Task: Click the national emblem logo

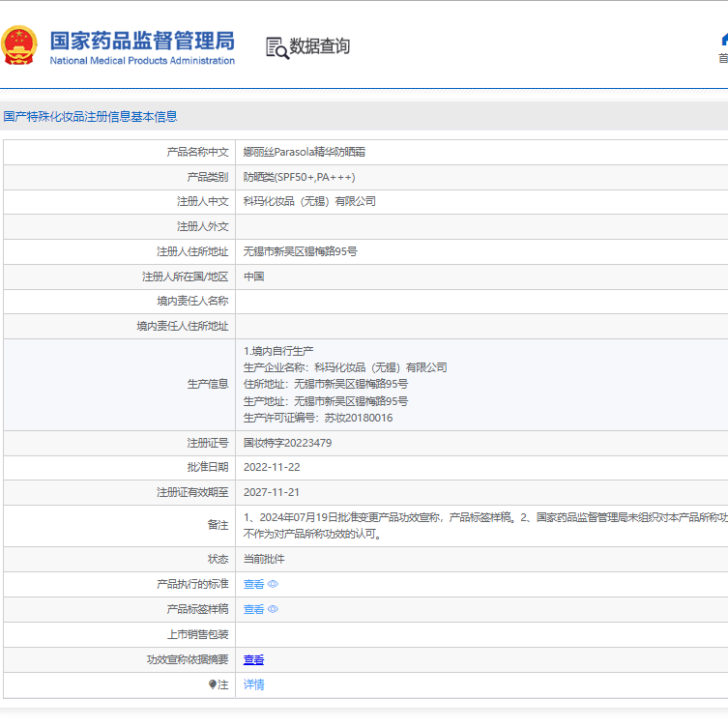Action: pyautogui.click(x=19, y=45)
